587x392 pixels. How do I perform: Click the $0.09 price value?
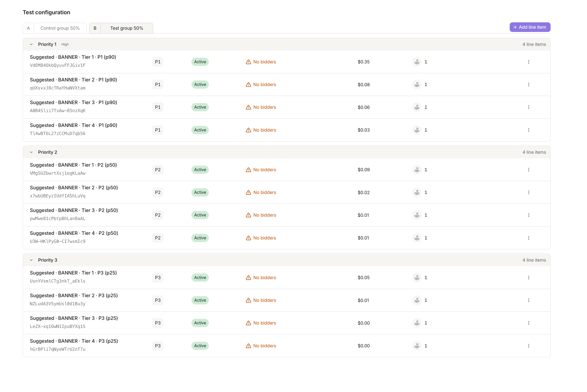pos(363,170)
